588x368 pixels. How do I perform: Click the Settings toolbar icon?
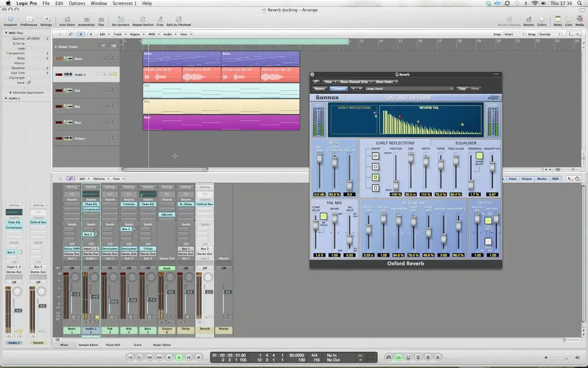tap(46, 21)
